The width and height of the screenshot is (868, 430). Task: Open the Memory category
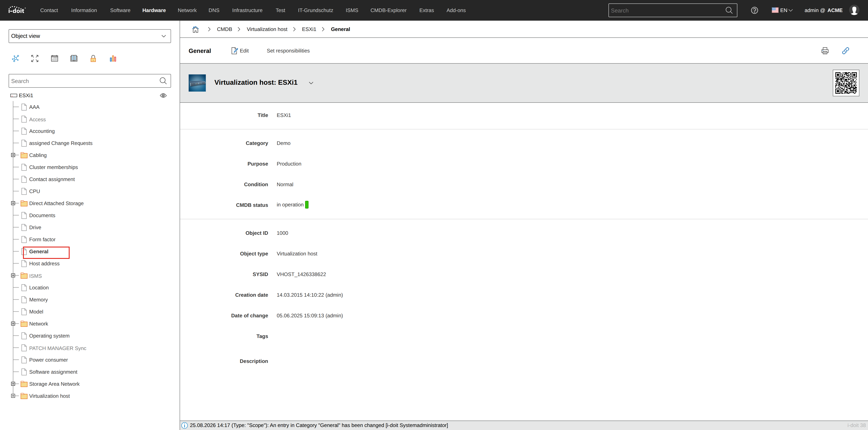pos(38,300)
